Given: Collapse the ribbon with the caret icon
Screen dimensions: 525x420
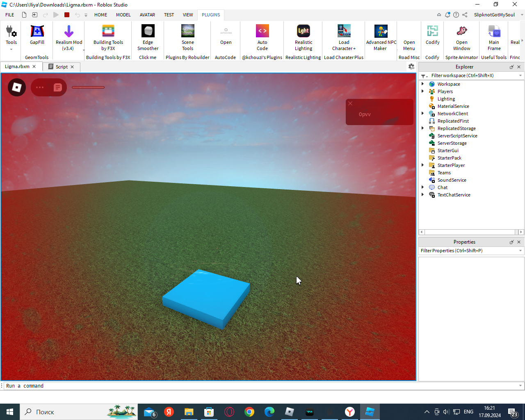Looking at the screenshot, I should [x=439, y=15].
